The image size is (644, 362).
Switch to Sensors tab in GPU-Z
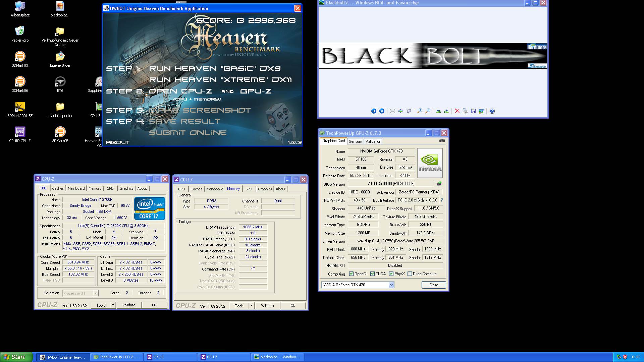(355, 141)
